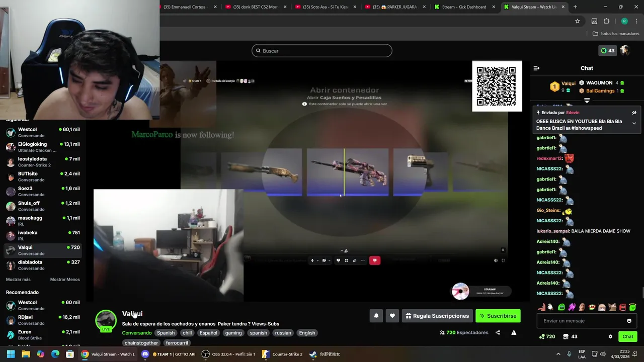The image size is (644, 362).
Task: Click the green Suscribirse button
Action: [498, 316]
